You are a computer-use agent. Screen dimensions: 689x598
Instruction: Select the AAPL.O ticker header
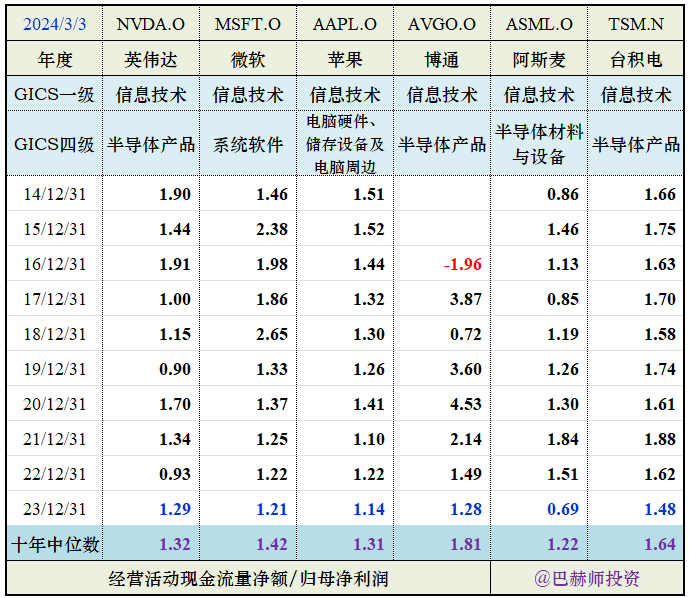click(345, 24)
